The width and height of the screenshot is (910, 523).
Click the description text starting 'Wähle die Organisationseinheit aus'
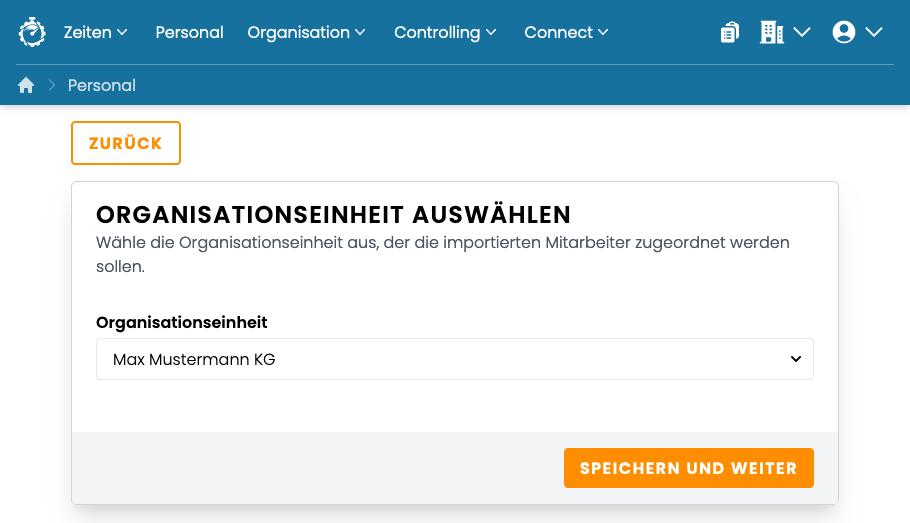pyautogui.click(x=443, y=254)
